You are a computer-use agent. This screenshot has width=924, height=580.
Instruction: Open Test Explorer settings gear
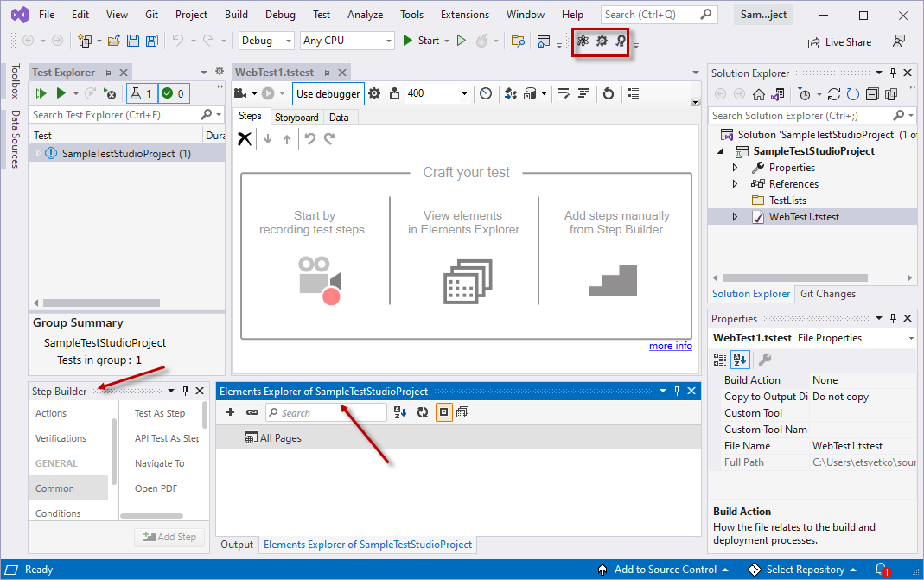(x=220, y=72)
